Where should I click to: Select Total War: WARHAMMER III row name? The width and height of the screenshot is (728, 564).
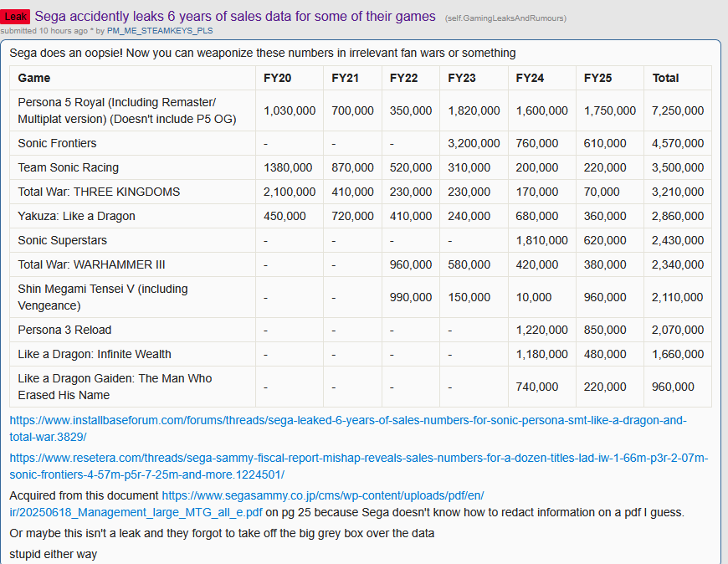pyautogui.click(x=91, y=264)
